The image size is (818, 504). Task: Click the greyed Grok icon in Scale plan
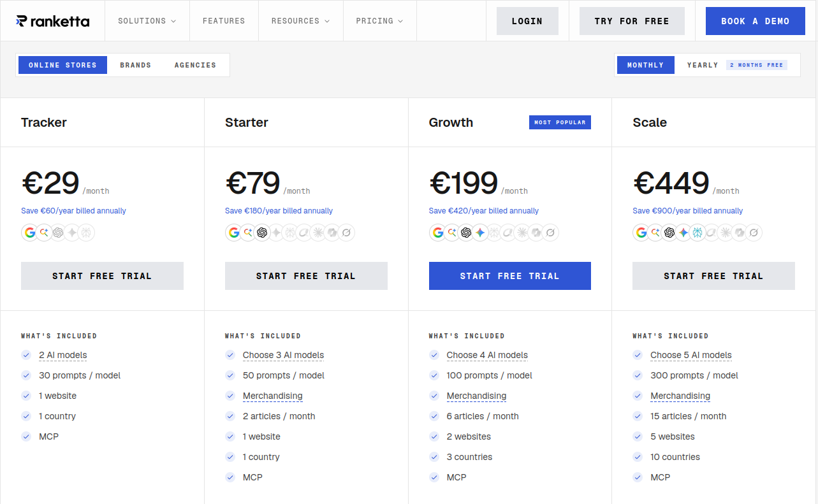coord(754,233)
